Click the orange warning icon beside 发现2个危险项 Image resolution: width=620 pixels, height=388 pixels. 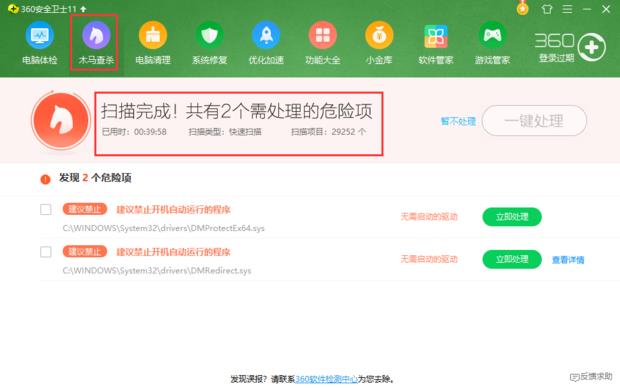coord(45,179)
